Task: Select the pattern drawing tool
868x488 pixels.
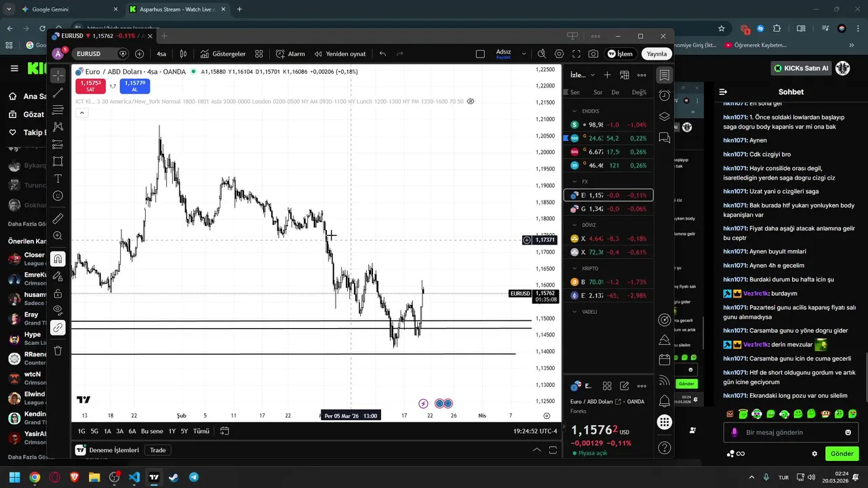Action: click(58, 127)
